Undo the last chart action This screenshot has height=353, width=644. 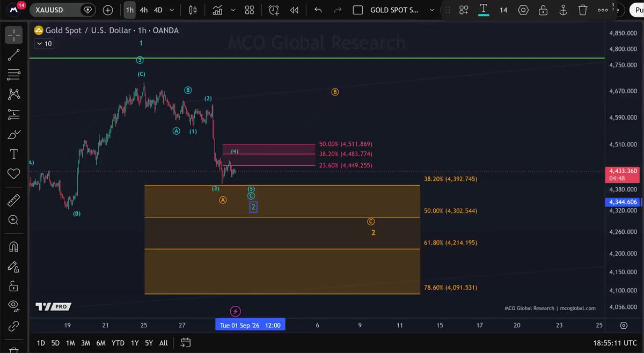(x=318, y=10)
